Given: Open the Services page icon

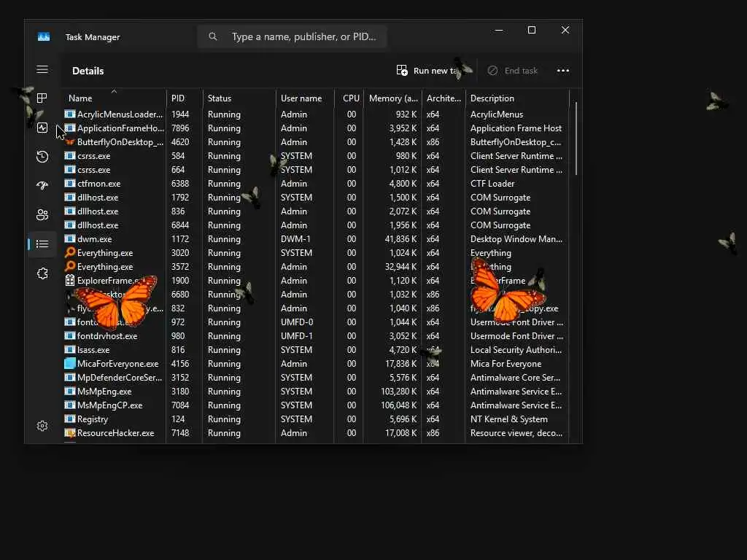Looking at the screenshot, I should click(x=42, y=273).
